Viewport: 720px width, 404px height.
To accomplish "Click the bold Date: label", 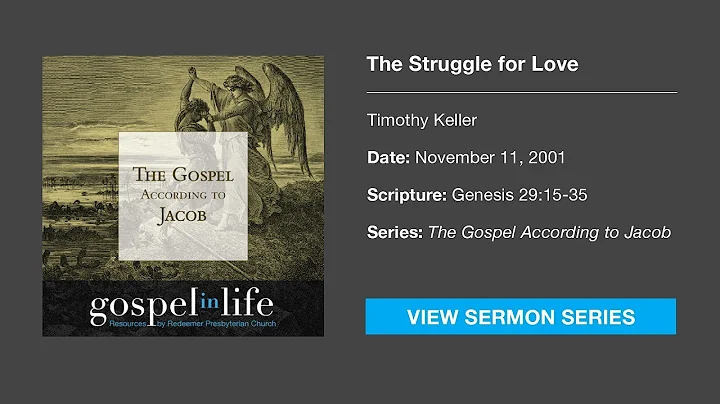I will [x=389, y=158].
